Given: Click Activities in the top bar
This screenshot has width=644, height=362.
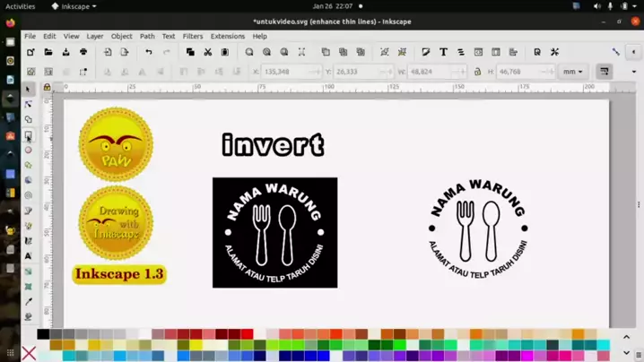Looking at the screenshot, I should click(20, 6).
